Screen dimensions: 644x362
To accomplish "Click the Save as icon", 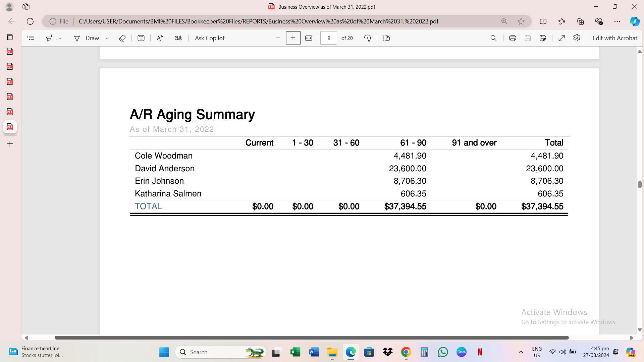I will (543, 38).
